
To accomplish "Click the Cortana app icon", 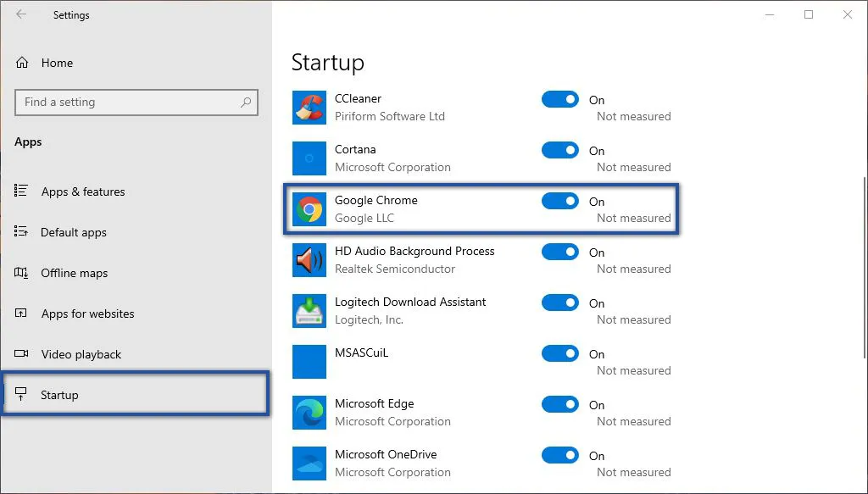I will pyautogui.click(x=309, y=158).
